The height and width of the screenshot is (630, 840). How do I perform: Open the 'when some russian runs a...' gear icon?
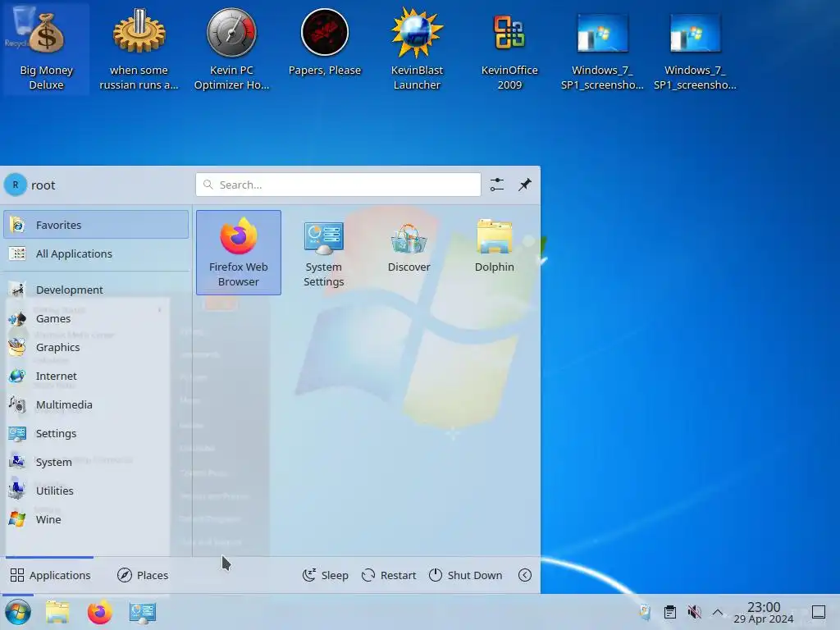point(139,49)
